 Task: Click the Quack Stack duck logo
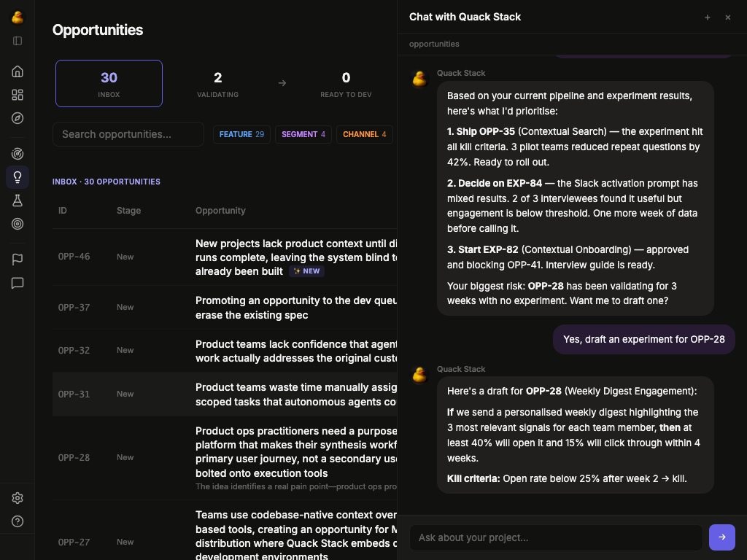pyautogui.click(x=18, y=17)
